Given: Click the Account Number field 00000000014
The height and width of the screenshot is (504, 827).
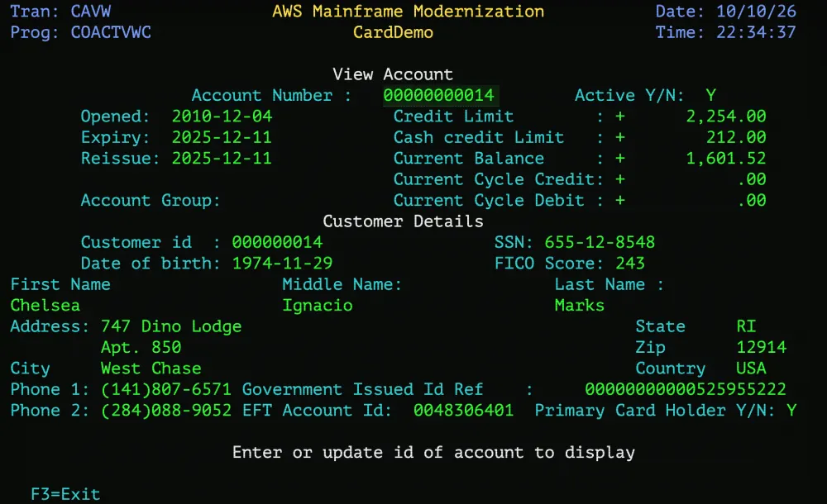Looking at the screenshot, I should click(439, 95).
